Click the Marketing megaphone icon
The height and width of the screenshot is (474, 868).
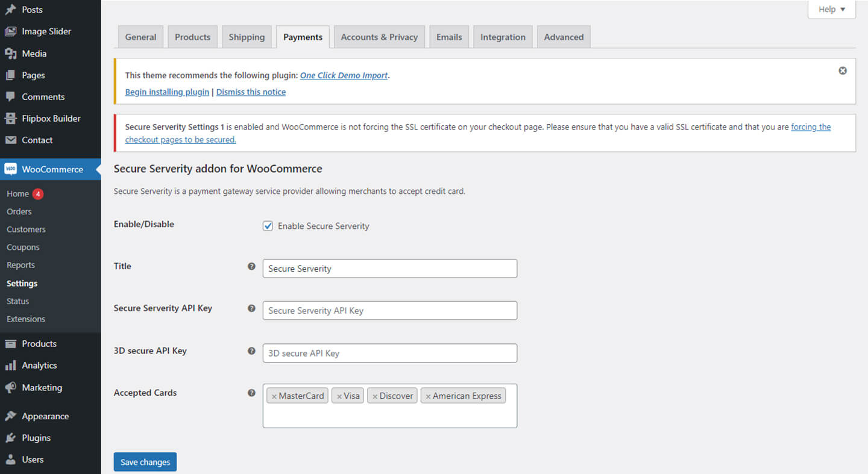[10, 388]
